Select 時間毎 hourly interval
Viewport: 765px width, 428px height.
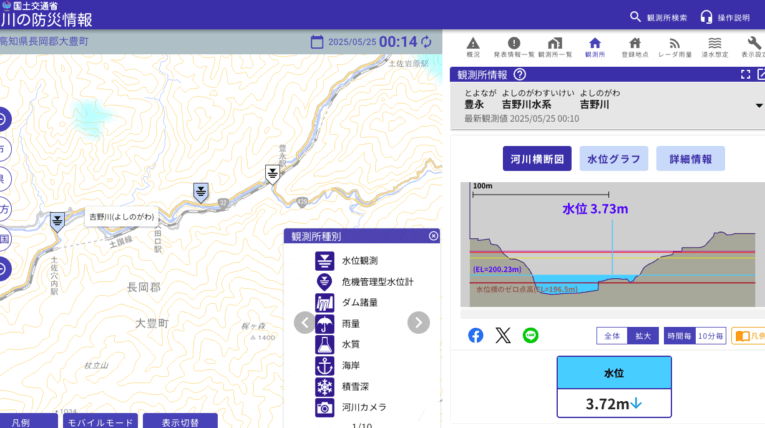[680, 336]
